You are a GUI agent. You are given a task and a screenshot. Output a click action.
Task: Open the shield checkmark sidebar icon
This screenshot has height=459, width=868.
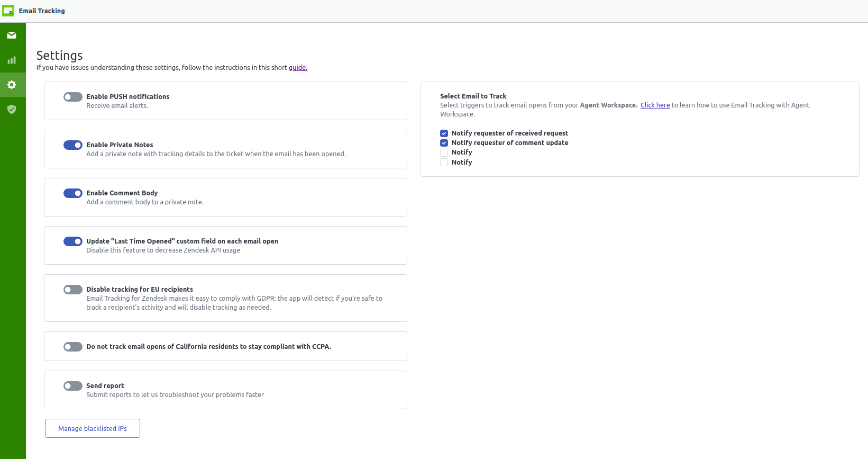(12, 109)
